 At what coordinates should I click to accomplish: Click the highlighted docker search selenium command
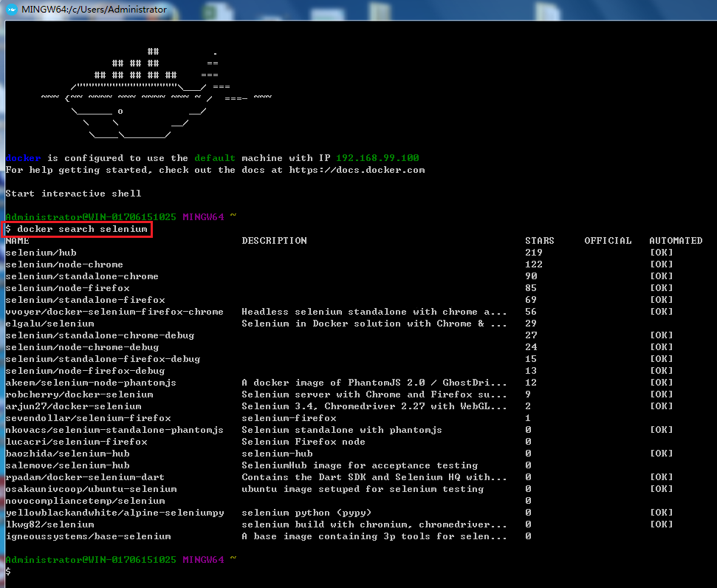pyautogui.click(x=77, y=229)
